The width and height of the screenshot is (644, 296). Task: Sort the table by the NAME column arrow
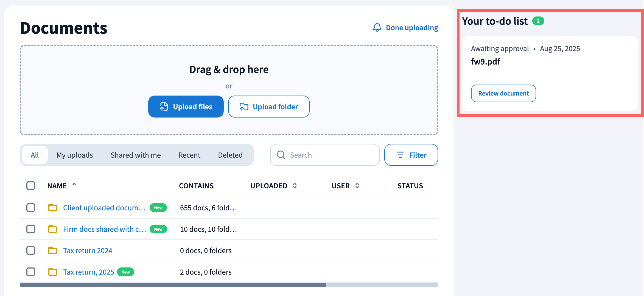click(x=74, y=185)
